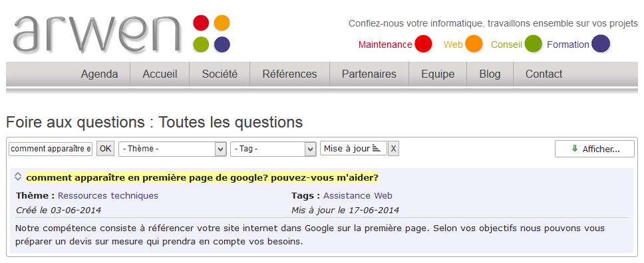Viewport: 644px width, 263px height.
Task: Click the orange Web circle
Action: [474, 44]
